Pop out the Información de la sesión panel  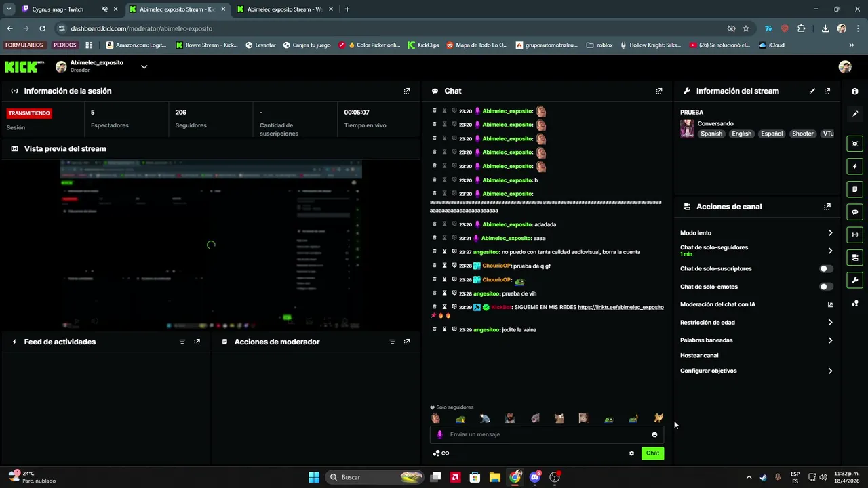pyautogui.click(x=407, y=91)
